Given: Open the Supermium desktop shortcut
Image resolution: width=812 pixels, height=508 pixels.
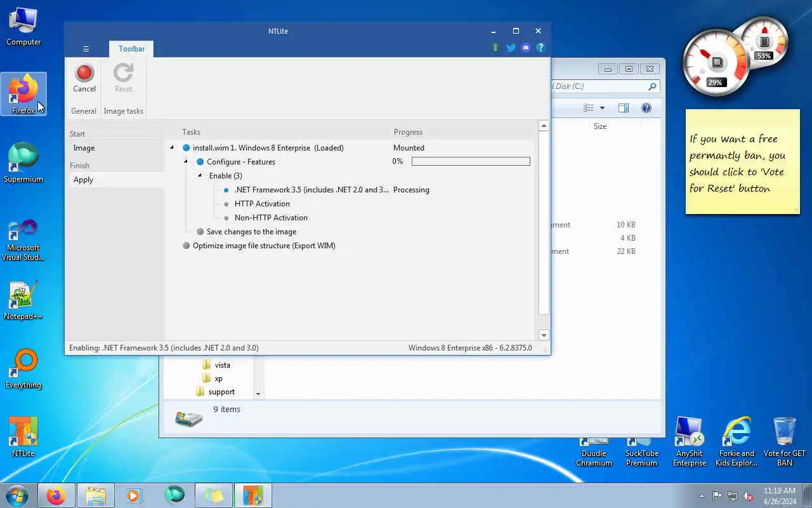Looking at the screenshot, I should [23, 163].
